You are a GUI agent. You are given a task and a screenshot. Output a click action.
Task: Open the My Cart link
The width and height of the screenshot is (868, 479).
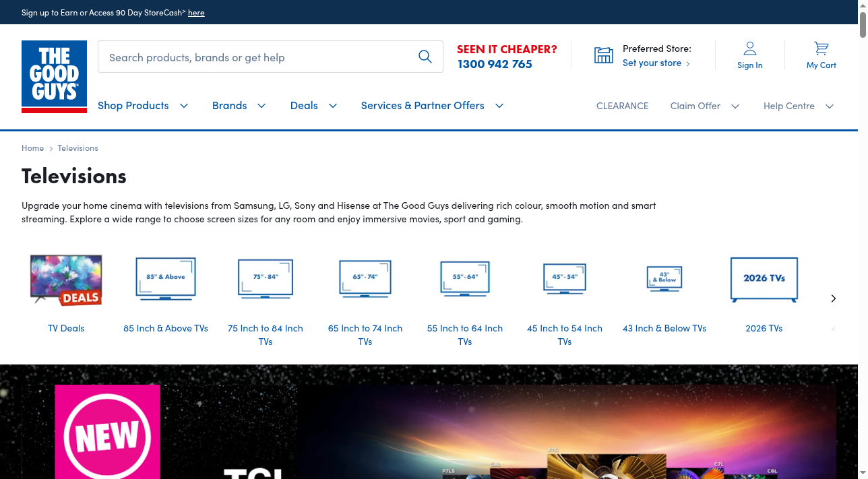point(821,65)
